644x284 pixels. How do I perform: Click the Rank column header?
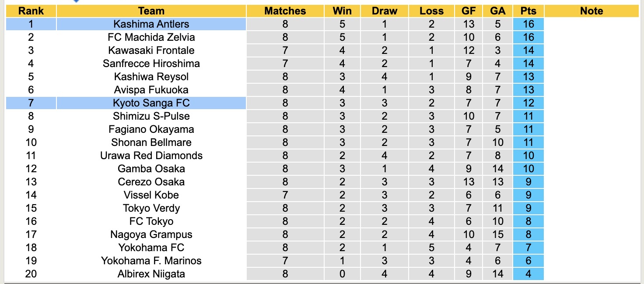[x=31, y=11]
